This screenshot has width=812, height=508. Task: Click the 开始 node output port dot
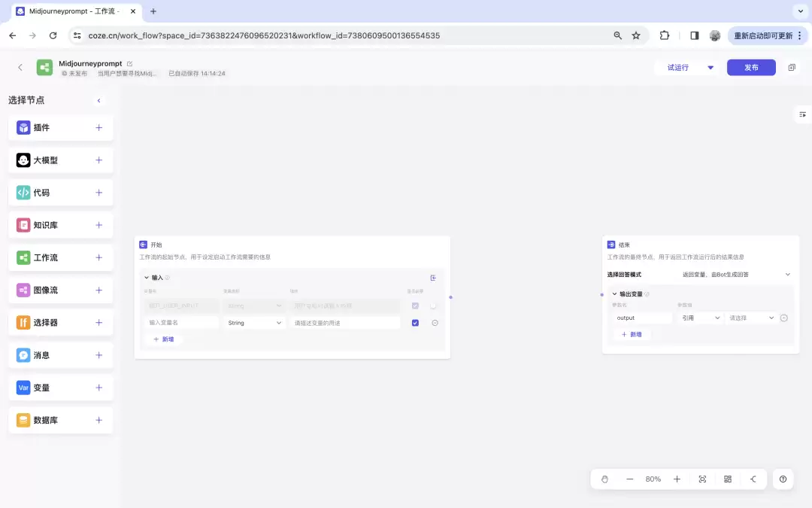[x=450, y=297]
